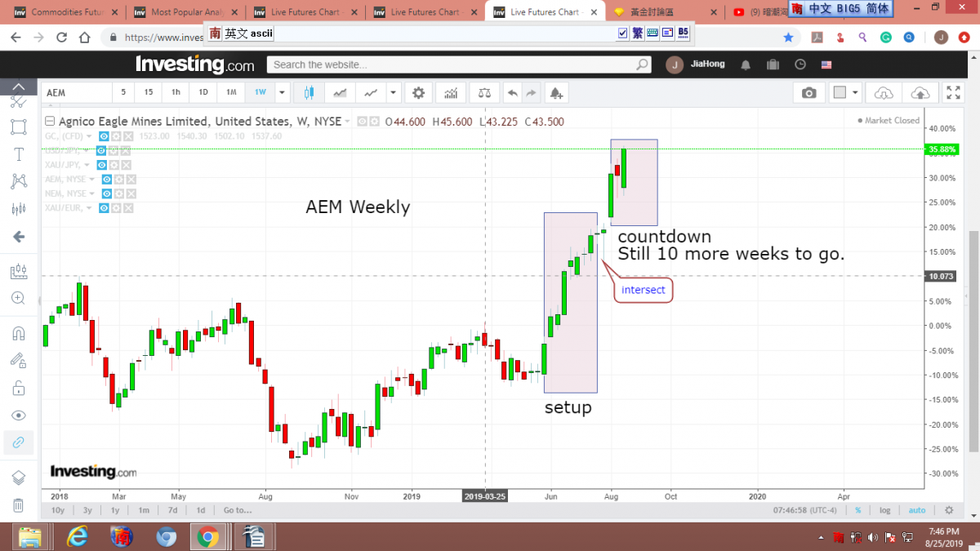Toggle stay-in-drawing-mode pencil lock icon

click(x=18, y=360)
